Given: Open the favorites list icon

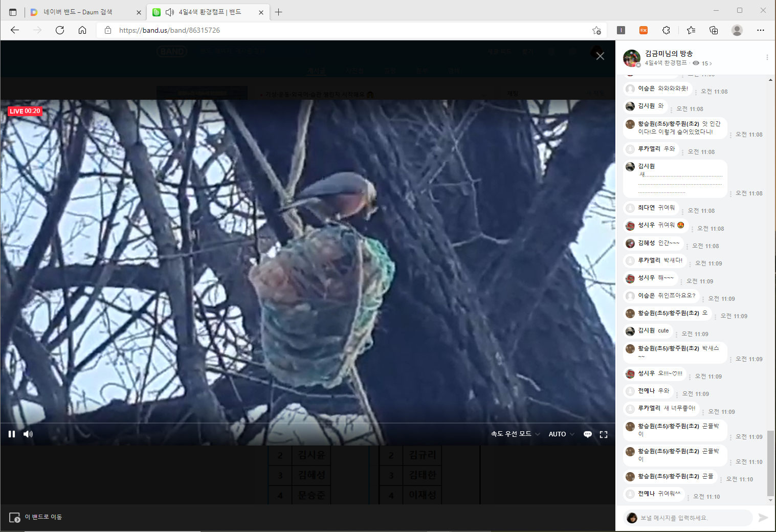Looking at the screenshot, I should click(x=691, y=30).
